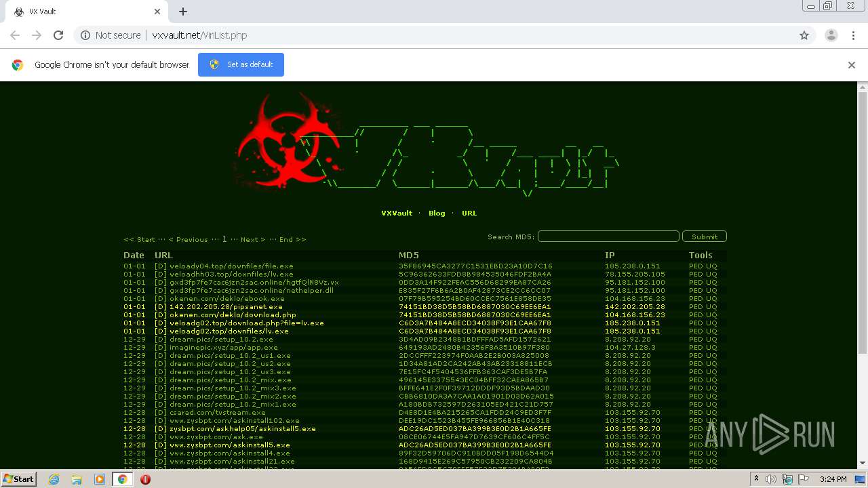
Task: Click UQ in the okenen.com/deklo/ebook.exe row
Action: point(711,299)
